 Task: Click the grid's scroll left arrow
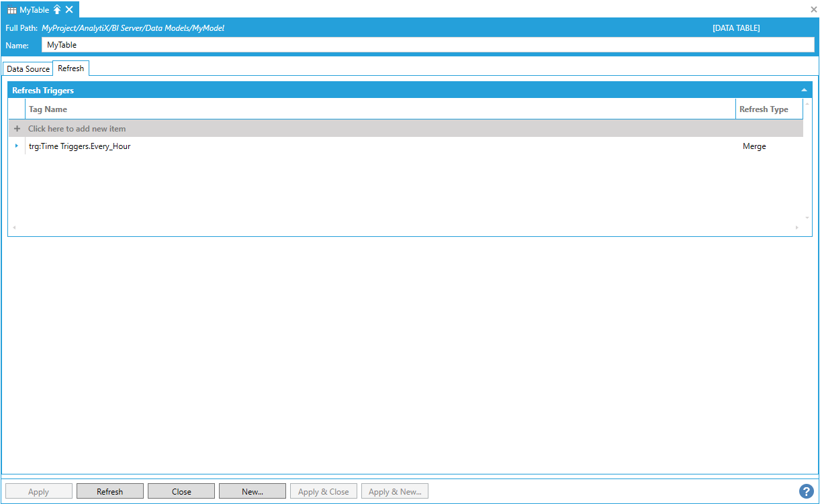point(14,228)
